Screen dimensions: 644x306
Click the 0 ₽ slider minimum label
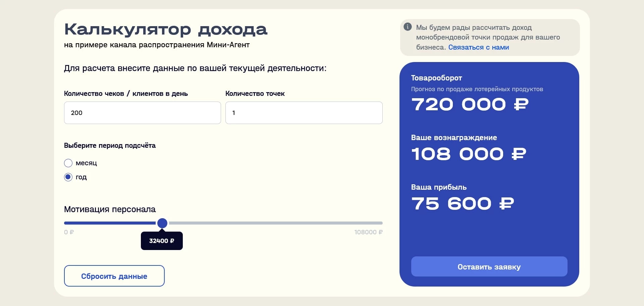point(69,232)
